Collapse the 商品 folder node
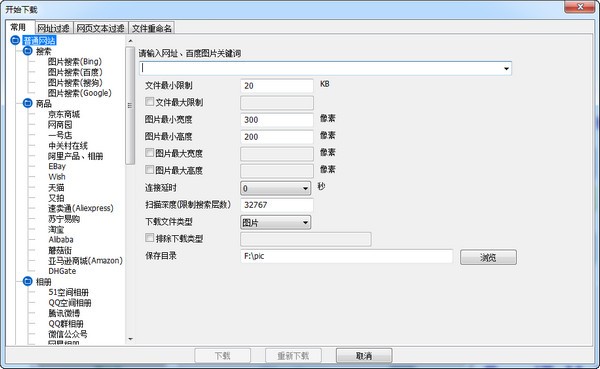The width and height of the screenshot is (600, 369). tap(28, 103)
